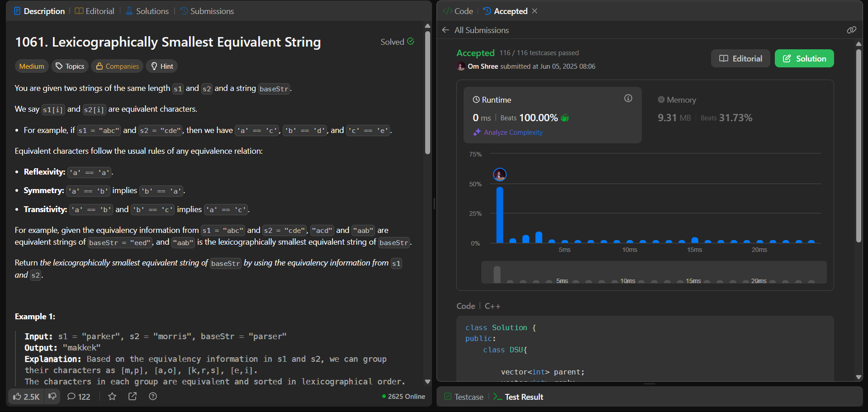Close the Accepted tab
The image size is (868, 412).
click(535, 11)
